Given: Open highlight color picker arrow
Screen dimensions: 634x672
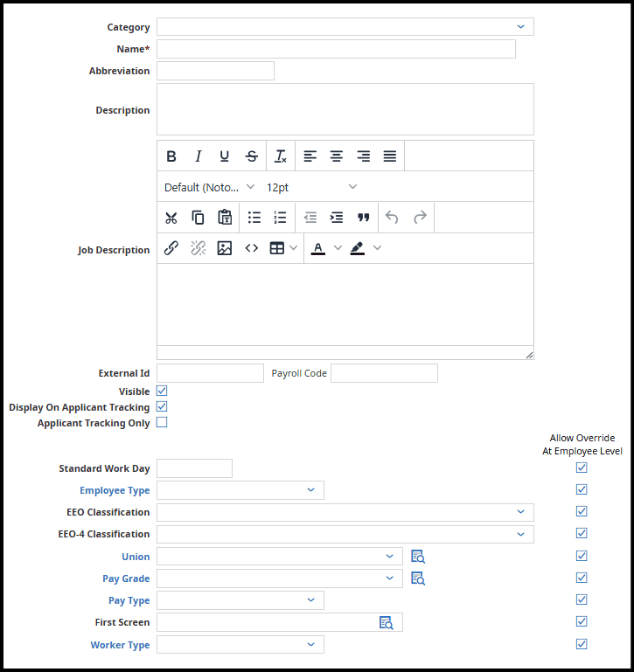Looking at the screenshot, I should [x=377, y=248].
